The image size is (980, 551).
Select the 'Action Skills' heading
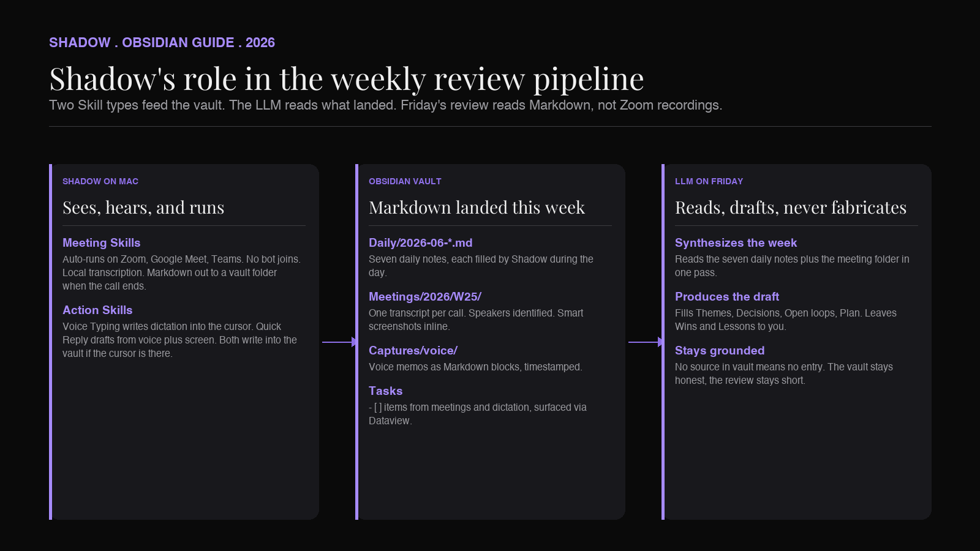click(97, 310)
